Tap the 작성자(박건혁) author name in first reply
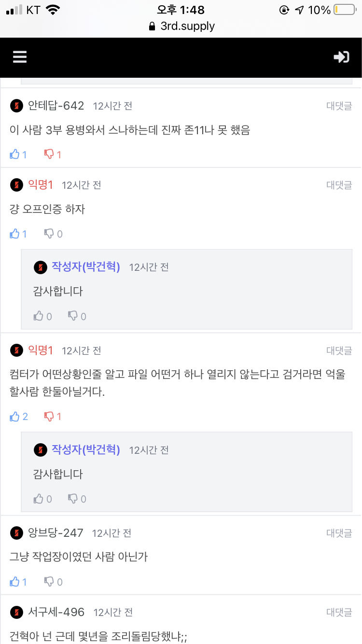Screen dimensions: 362x644 click(86, 266)
